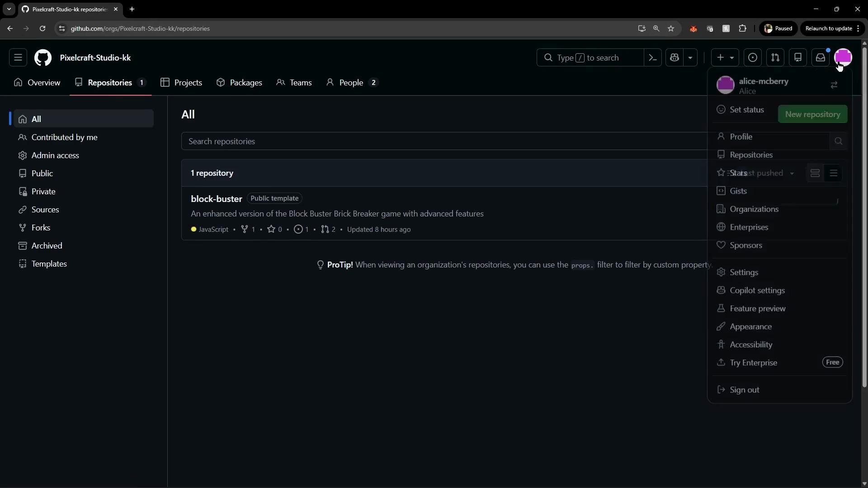Switch to the Repositories tab
The height and width of the screenshot is (488, 868).
[x=111, y=82]
